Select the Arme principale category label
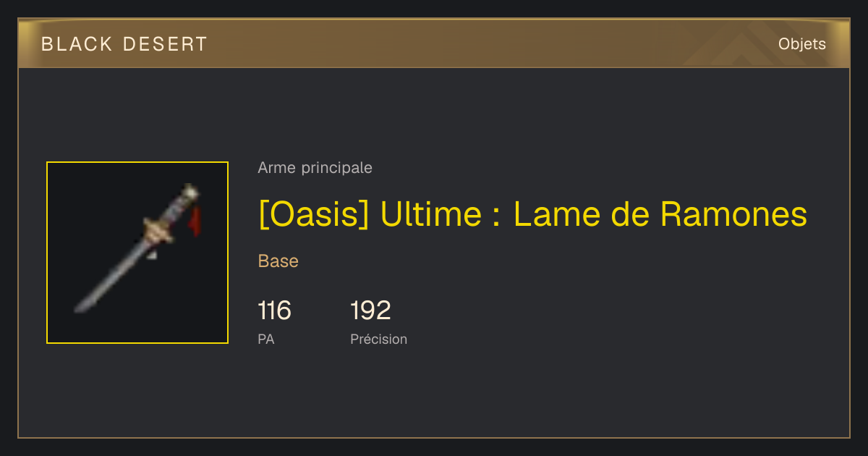The height and width of the screenshot is (456, 868). point(315,168)
